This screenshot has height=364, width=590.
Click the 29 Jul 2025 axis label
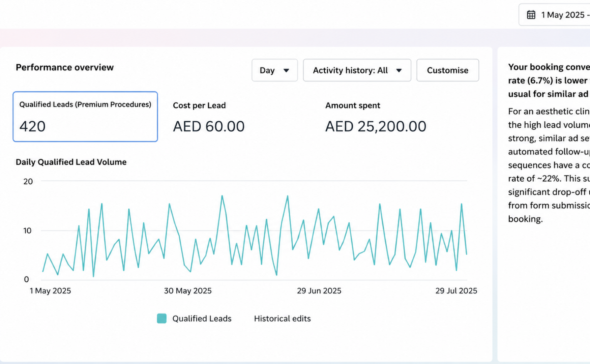(456, 291)
